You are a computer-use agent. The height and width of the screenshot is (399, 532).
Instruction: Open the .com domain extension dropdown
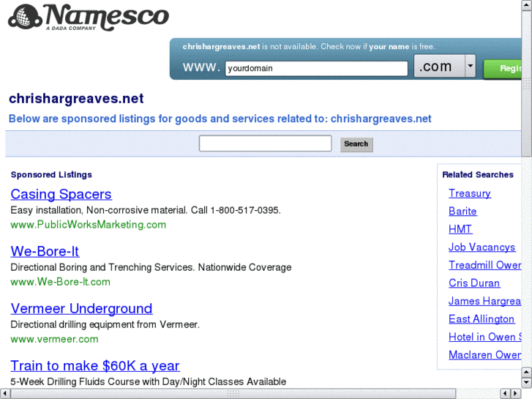pos(445,66)
